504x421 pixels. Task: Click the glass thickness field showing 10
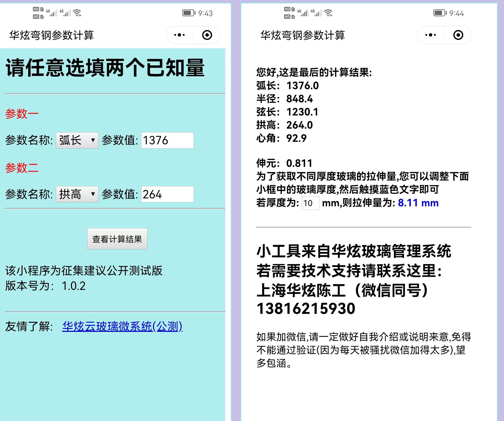pyautogui.click(x=310, y=203)
